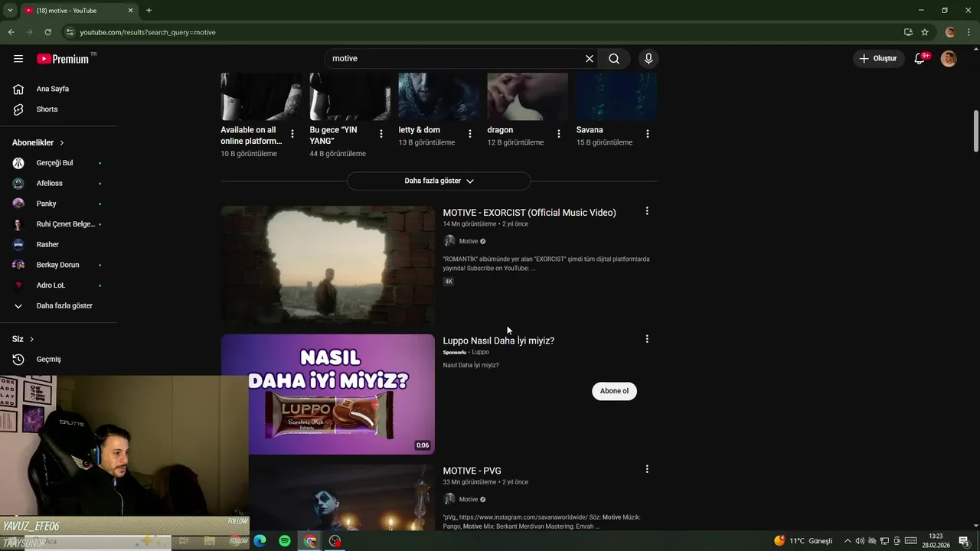This screenshot has width=980, height=551.
Task: Open the Windows notification center icon
Action: click(965, 541)
